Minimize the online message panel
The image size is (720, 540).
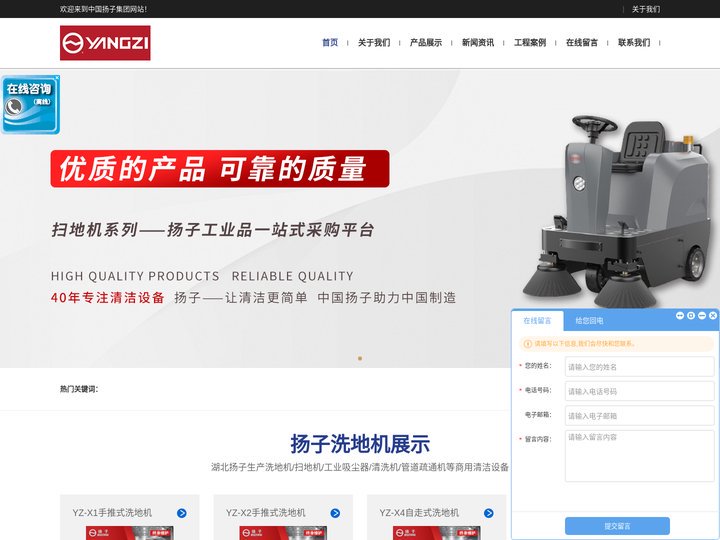(702, 315)
